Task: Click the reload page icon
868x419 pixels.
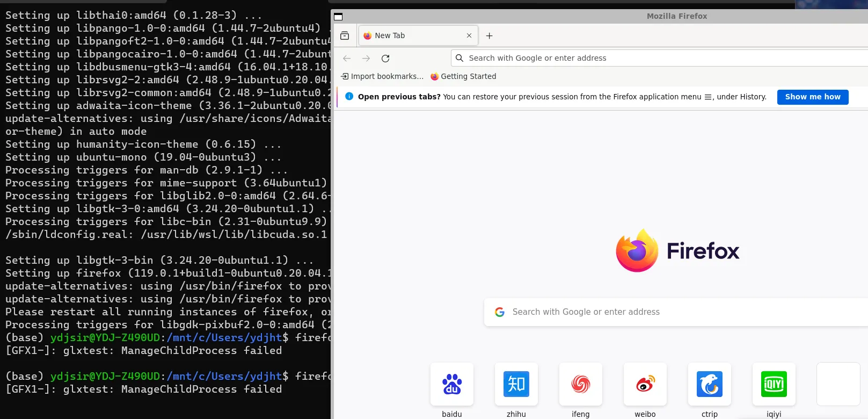Action: point(385,59)
